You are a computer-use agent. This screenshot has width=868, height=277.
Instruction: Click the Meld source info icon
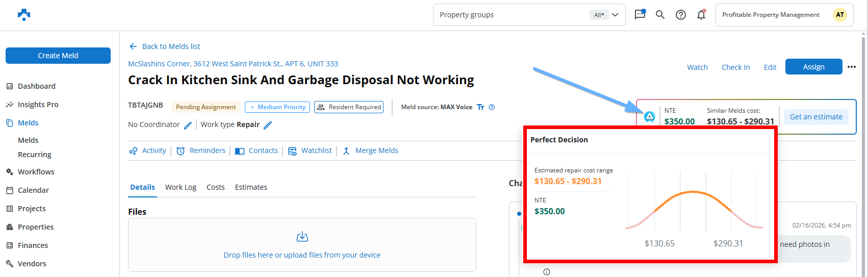click(492, 107)
